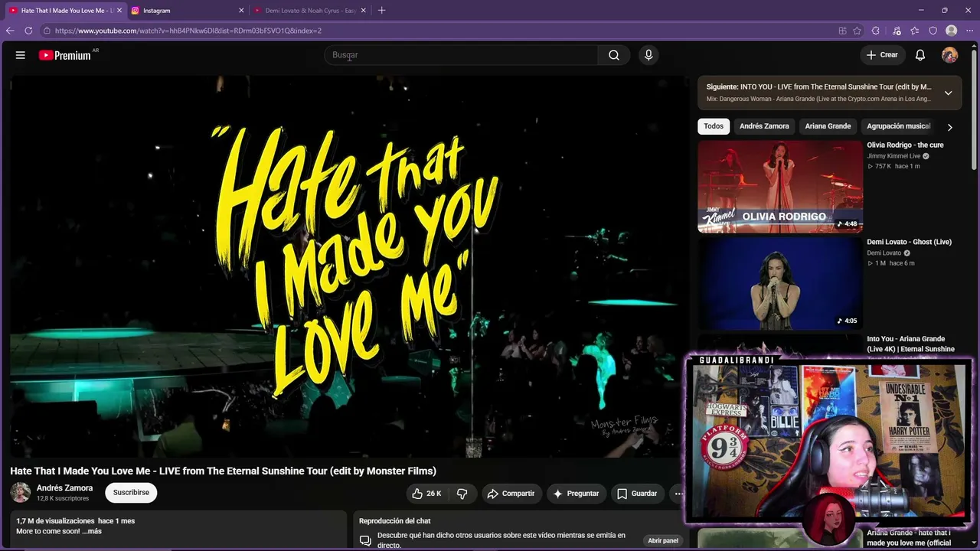Open the browser favorites list icon
This screenshot has height=551, width=980.
point(914,31)
